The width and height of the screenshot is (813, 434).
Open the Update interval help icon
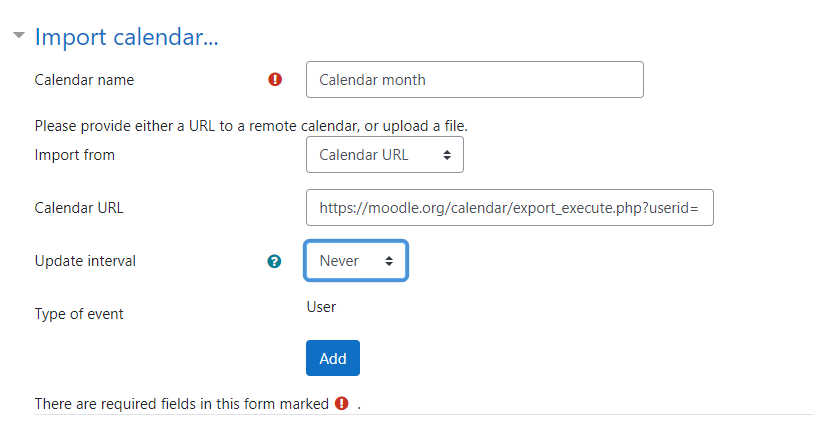[x=274, y=261]
